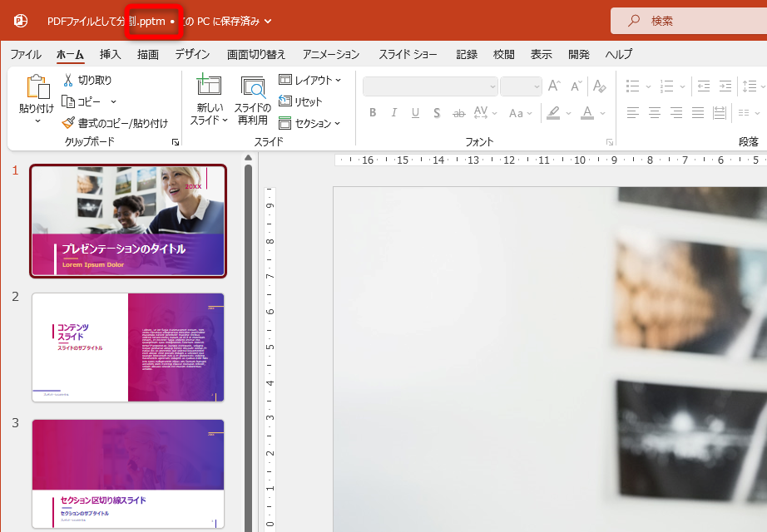Image resolution: width=767 pixels, height=532 pixels.
Task: Cut selection with the scissors icon
Action: click(x=68, y=80)
